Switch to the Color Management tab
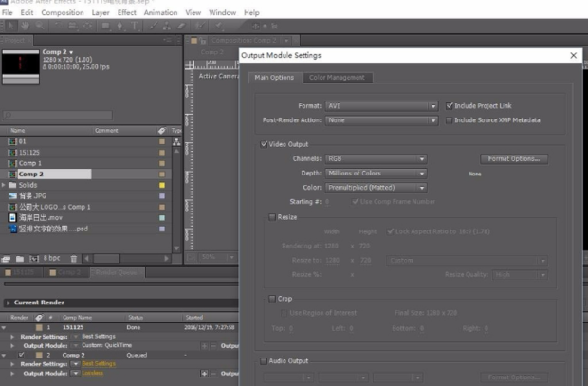This screenshot has width=588, height=386. click(336, 78)
